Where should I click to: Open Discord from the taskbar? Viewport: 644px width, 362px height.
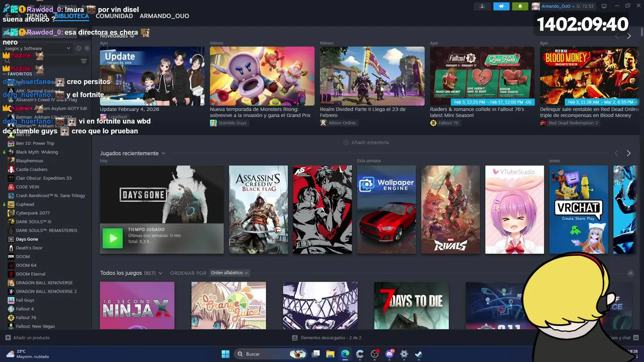point(389,354)
